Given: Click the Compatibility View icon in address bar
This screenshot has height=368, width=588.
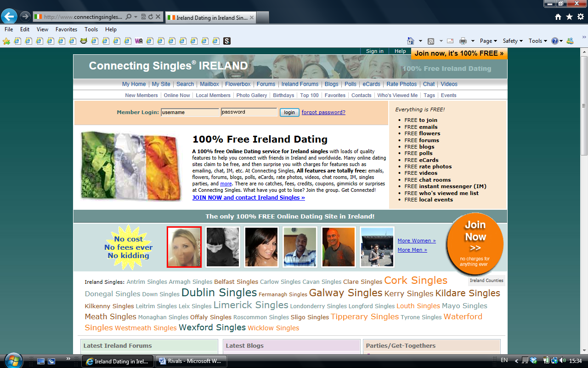Looking at the screenshot, I should click(x=143, y=17).
